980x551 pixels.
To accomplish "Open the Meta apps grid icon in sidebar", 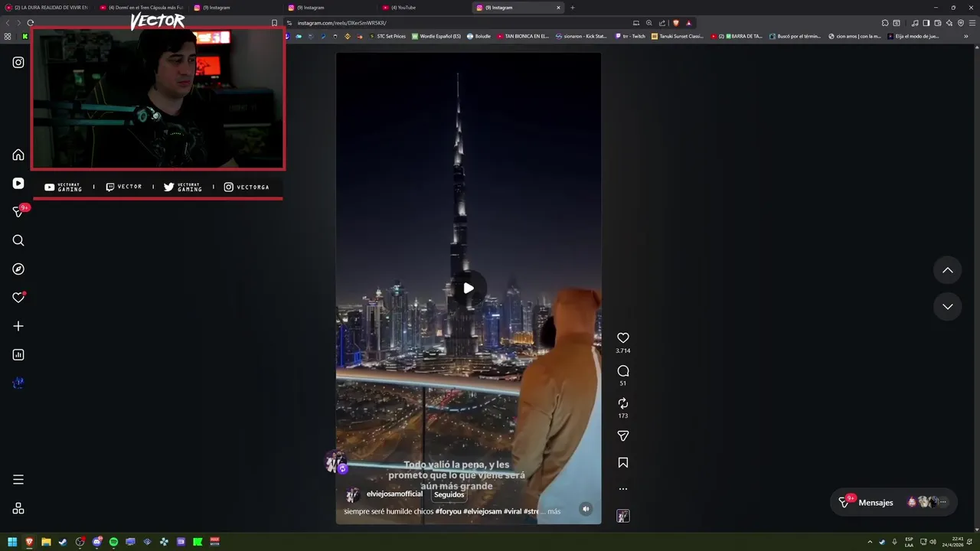I will pyautogui.click(x=18, y=508).
